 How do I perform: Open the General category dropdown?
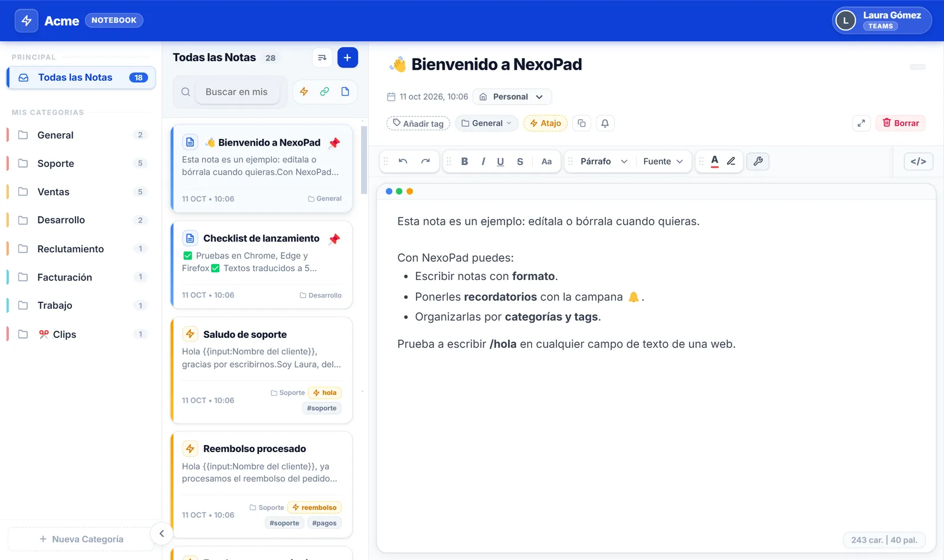[x=487, y=123]
